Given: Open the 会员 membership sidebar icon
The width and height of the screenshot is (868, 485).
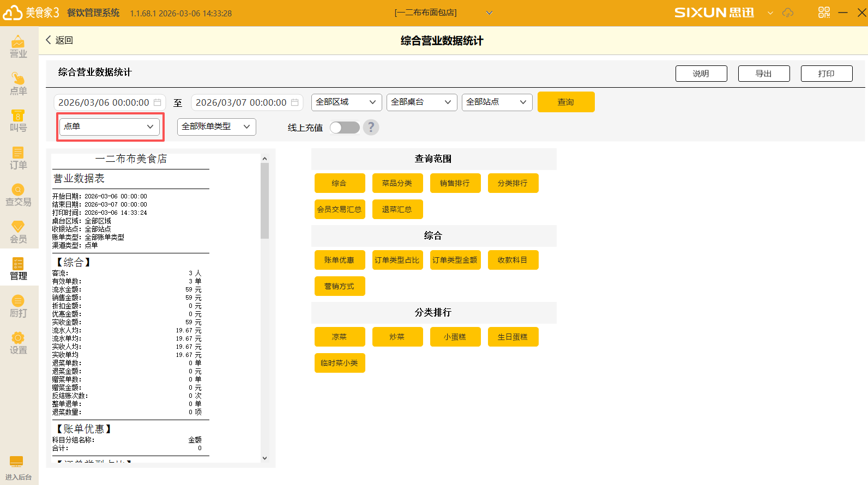Looking at the screenshot, I should point(18,232).
